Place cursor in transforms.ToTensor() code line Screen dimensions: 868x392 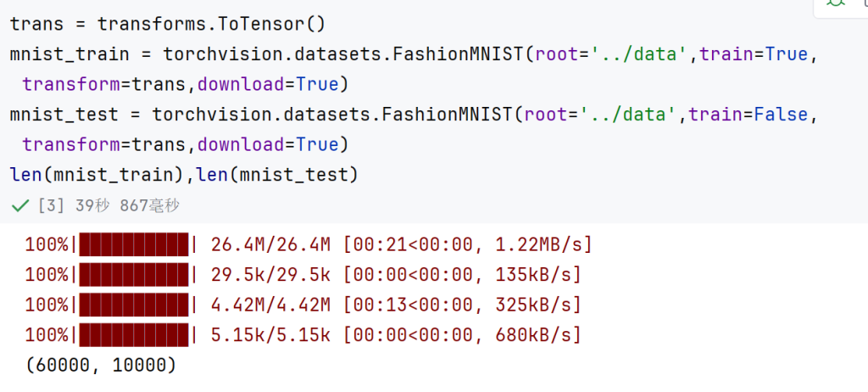(x=168, y=25)
